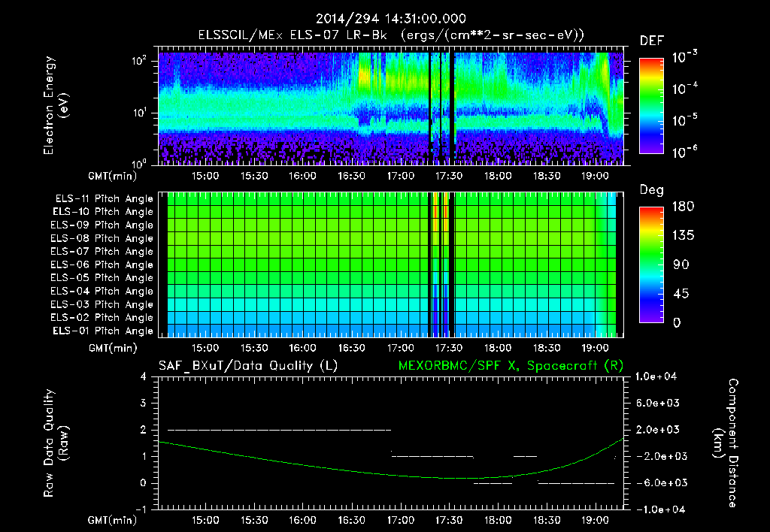Click the 18:00 tick under the data quality plot

498,520
